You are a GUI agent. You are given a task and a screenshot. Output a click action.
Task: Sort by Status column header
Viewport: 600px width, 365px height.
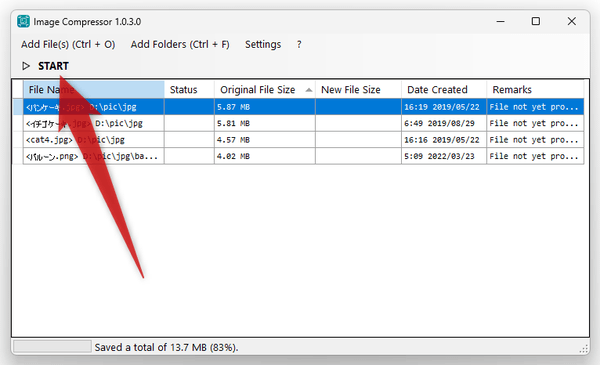point(189,90)
